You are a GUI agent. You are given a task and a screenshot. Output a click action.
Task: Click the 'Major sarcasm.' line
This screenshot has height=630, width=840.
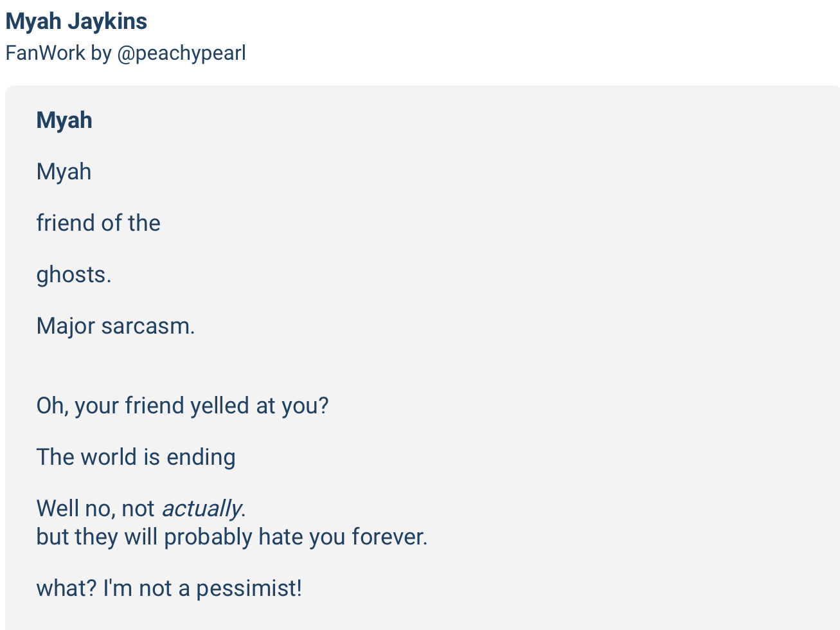pyautogui.click(x=115, y=326)
